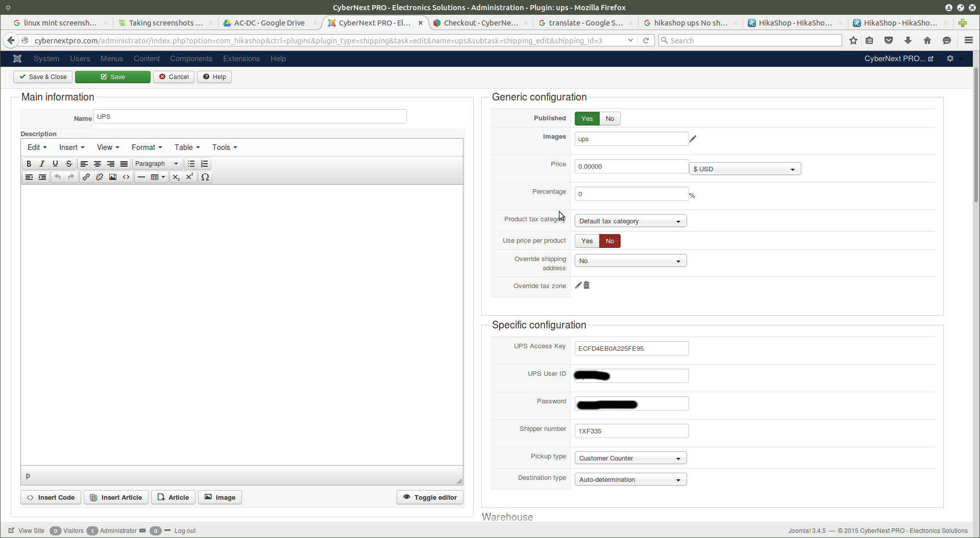980x538 pixels.
Task: Click the Percentage input field
Action: 631,194
